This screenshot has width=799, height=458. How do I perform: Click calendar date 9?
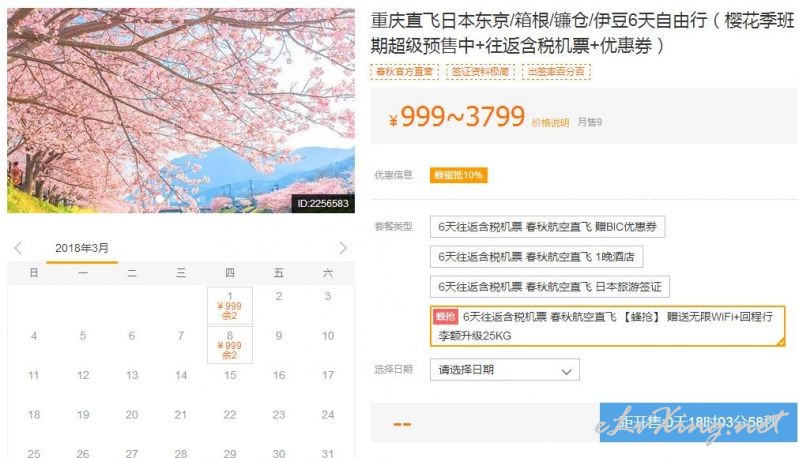279,336
